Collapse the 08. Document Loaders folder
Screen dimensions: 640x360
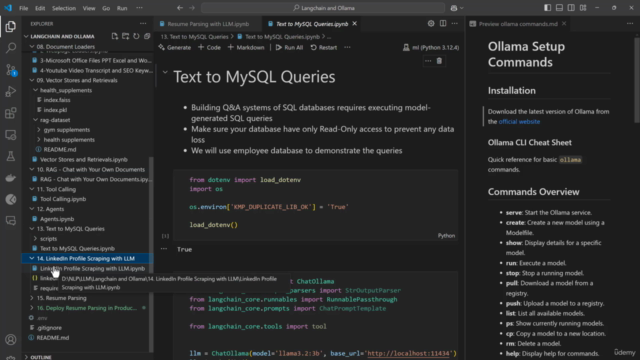[x=32, y=47]
